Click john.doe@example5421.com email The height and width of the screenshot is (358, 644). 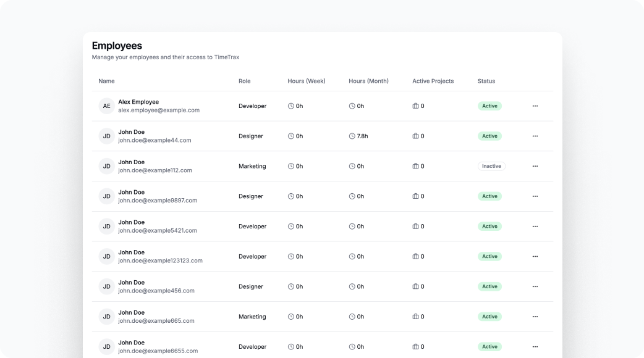click(158, 230)
